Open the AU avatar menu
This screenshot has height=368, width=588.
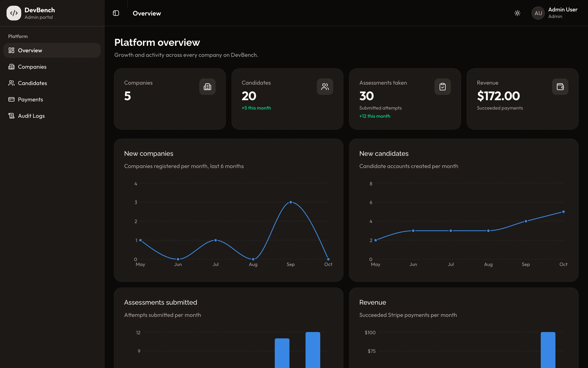point(538,13)
